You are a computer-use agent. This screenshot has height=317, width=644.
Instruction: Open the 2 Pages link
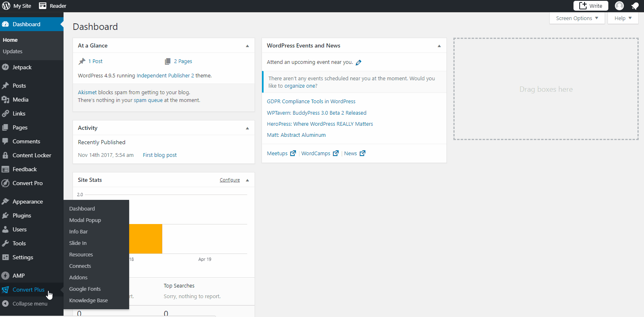pos(183,61)
